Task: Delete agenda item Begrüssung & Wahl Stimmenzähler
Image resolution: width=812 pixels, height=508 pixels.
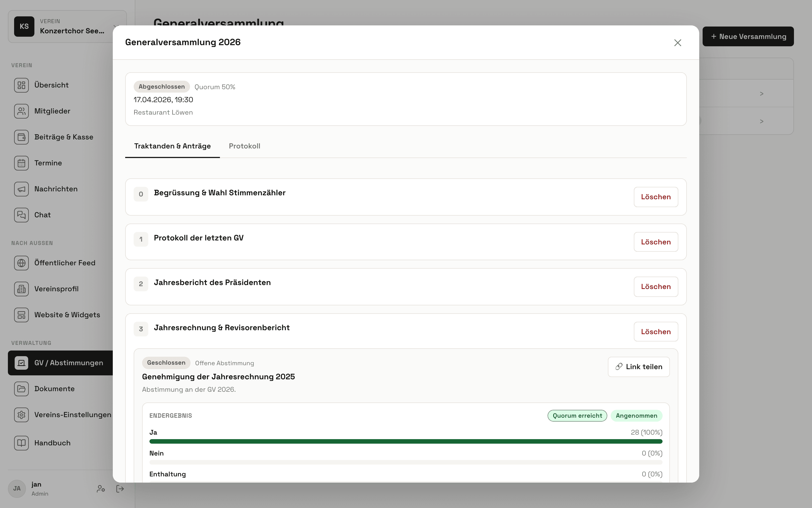Action: point(656,197)
